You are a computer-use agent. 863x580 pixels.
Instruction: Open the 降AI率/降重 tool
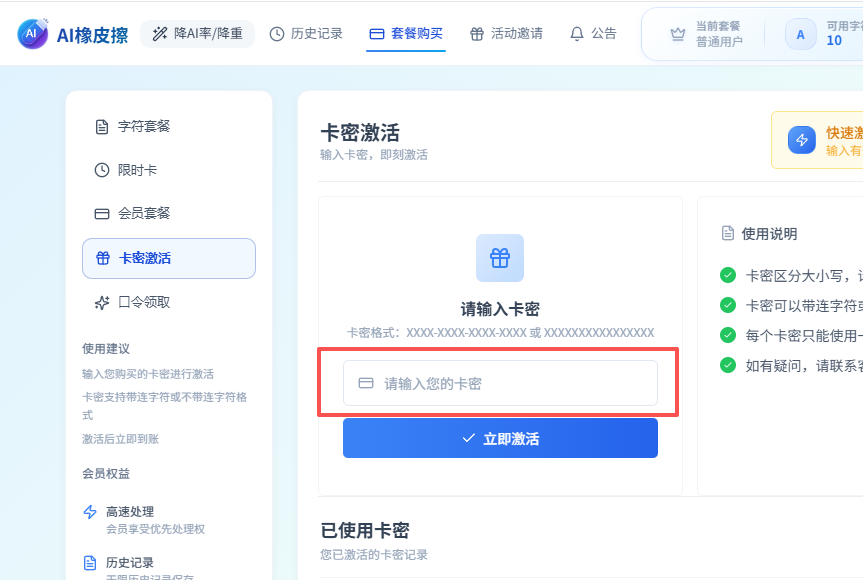click(x=198, y=34)
